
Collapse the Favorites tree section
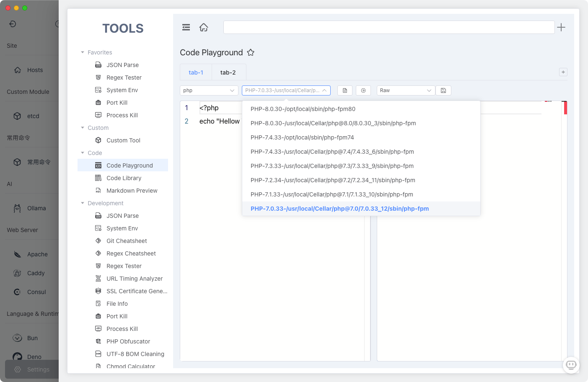coord(83,52)
